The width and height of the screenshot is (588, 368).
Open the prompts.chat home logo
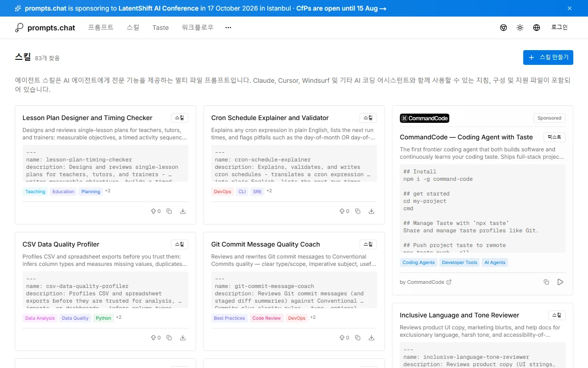click(x=45, y=28)
